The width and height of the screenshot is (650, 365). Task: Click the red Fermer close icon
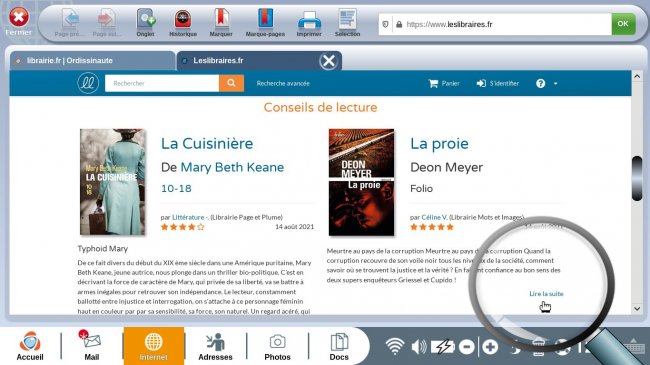click(19, 18)
